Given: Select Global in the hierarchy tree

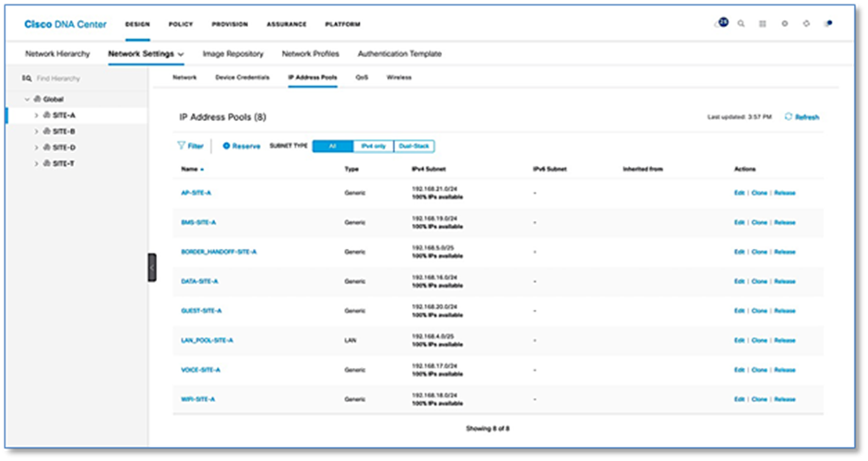Looking at the screenshot, I should (x=54, y=99).
